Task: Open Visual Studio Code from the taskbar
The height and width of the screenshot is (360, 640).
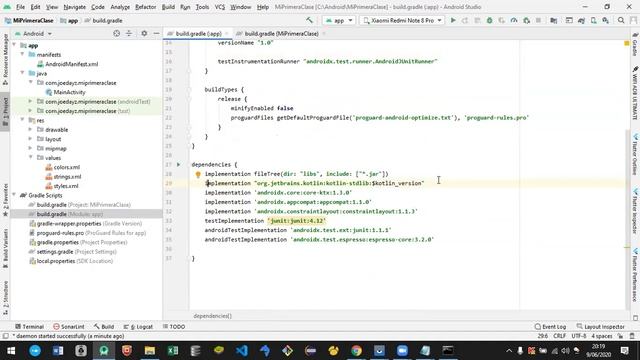Action: pyautogui.click(x=242, y=350)
